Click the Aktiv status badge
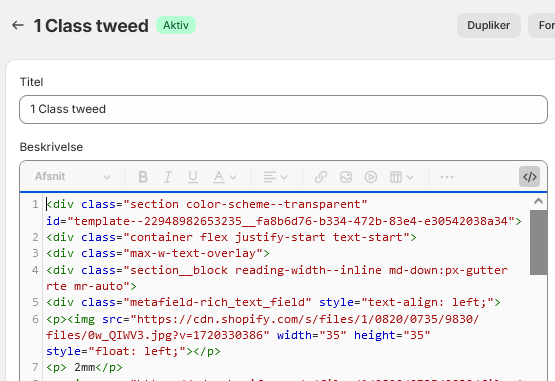The width and height of the screenshot is (555, 381). coord(176,25)
